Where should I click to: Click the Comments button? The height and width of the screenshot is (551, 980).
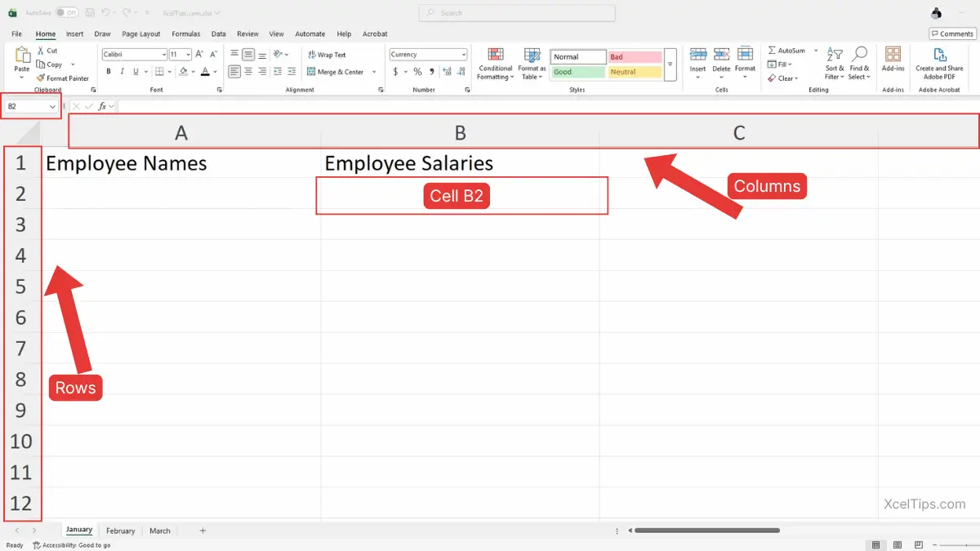[951, 33]
